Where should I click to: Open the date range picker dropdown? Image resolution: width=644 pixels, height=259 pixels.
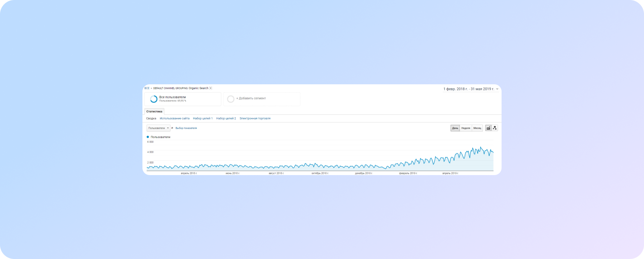click(x=471, y=89)
